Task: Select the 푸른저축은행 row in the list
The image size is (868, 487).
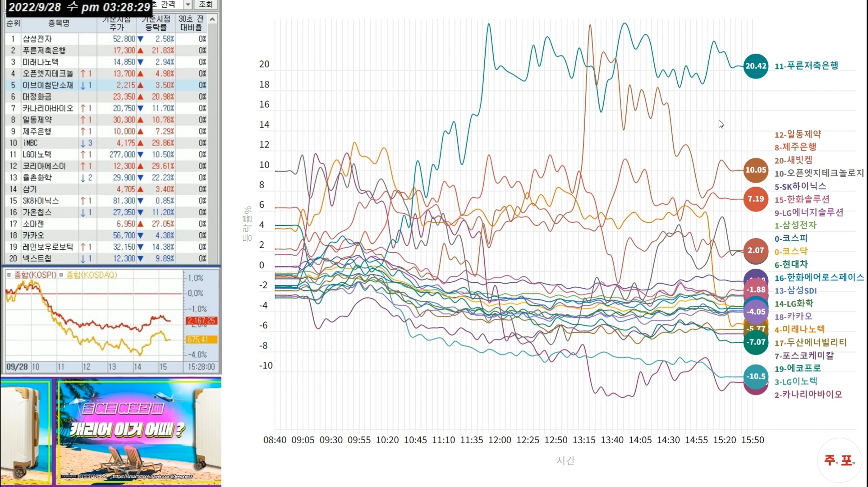Action: pyautogui.click(x=106, y=51)
